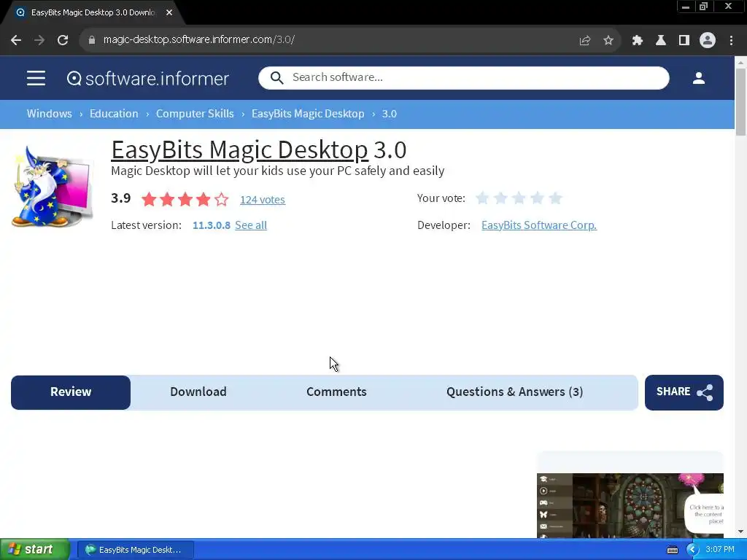Toggle the browser side panel

pos(684,41)
